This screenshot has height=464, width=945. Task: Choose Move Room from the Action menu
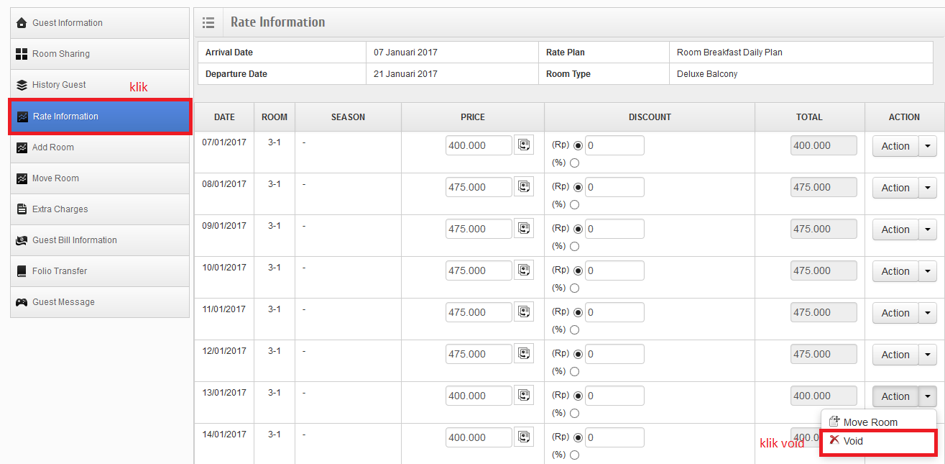coord(869,422)
